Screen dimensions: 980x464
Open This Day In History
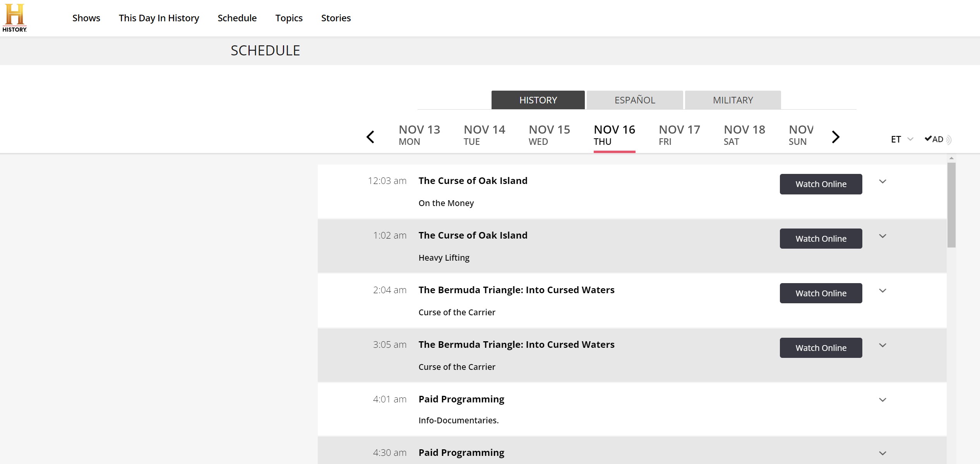pos(159,18)
